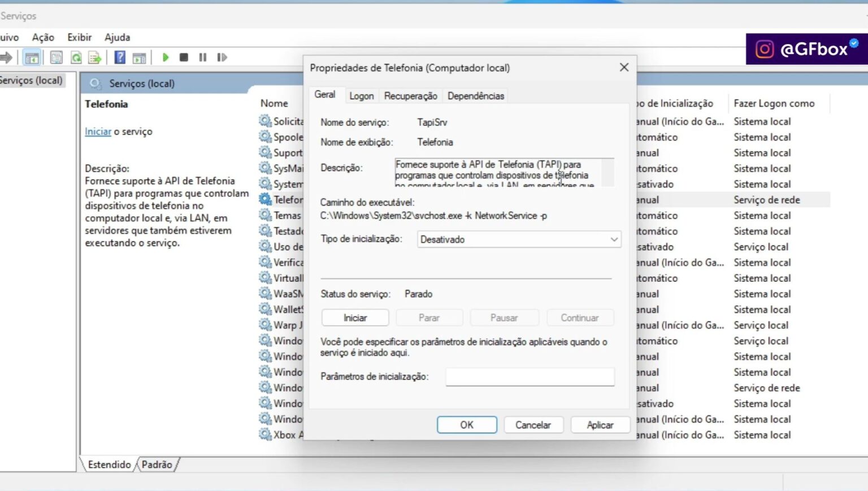This screenshot has width=868, height=491.
Task: Switch to the Estendido view tab
Action: tap(109, 464)
